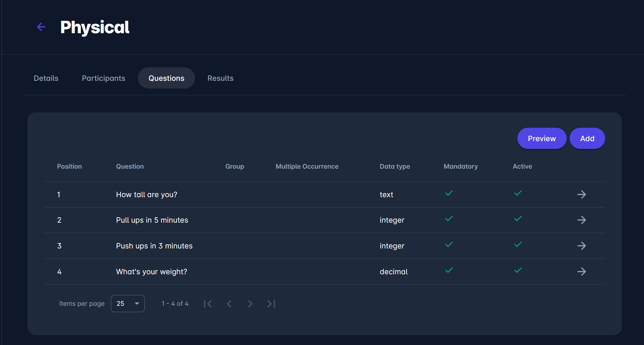Go to first page of questions
644x345 pixels.
point(208,304)
